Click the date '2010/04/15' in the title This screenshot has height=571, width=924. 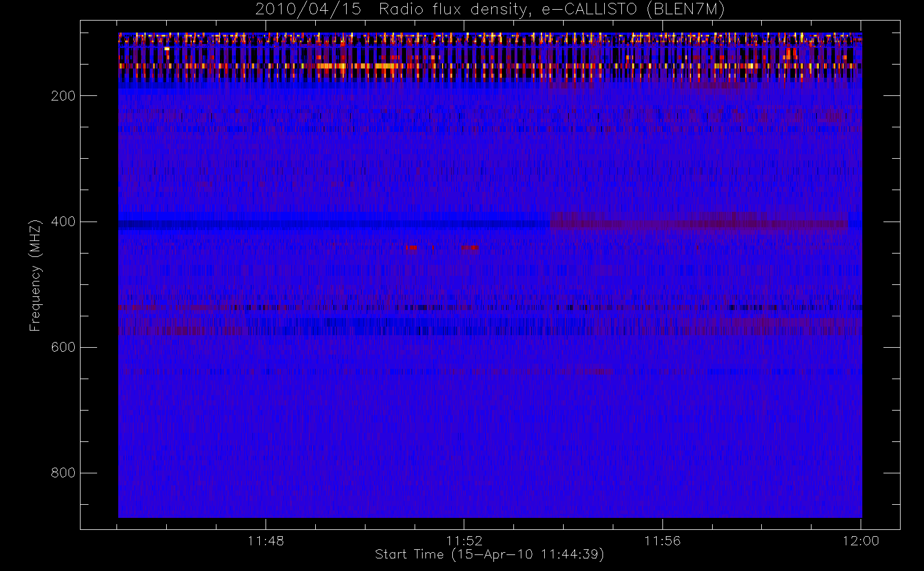tap(308, 10)
